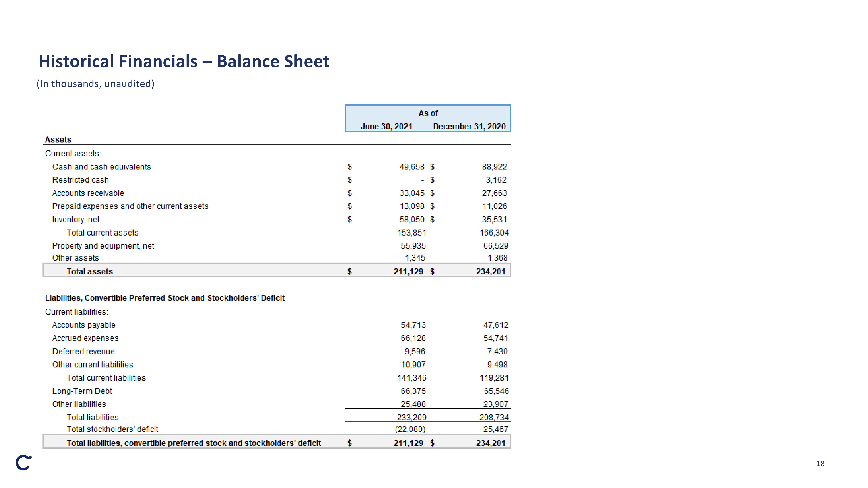This screenshot has height=488, width=868.
Task: Click the 'Accrued expenses' label
Action: 85,338
